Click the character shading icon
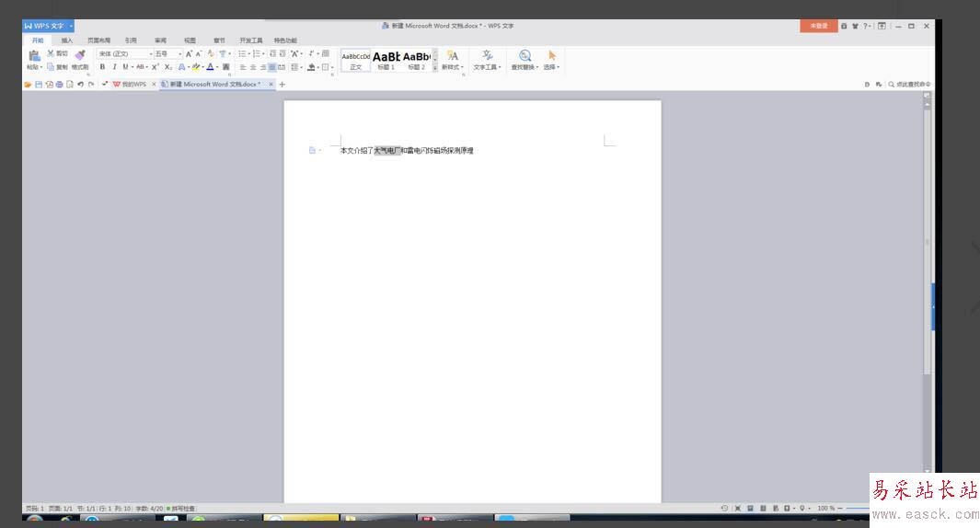The image size is (980, 528). click(225, 67)
